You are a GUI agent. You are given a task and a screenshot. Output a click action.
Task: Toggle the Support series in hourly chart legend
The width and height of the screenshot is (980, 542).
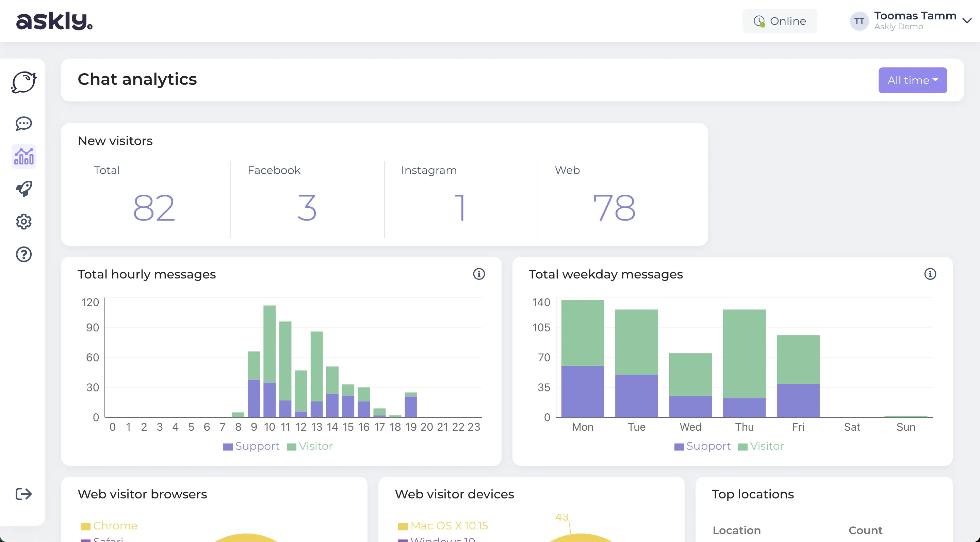[x=251, y=446]
